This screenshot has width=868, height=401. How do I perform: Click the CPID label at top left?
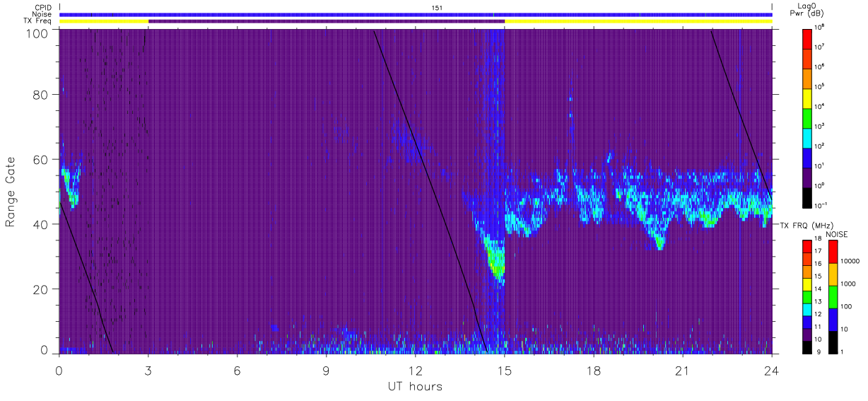click(x=42, y=7)
